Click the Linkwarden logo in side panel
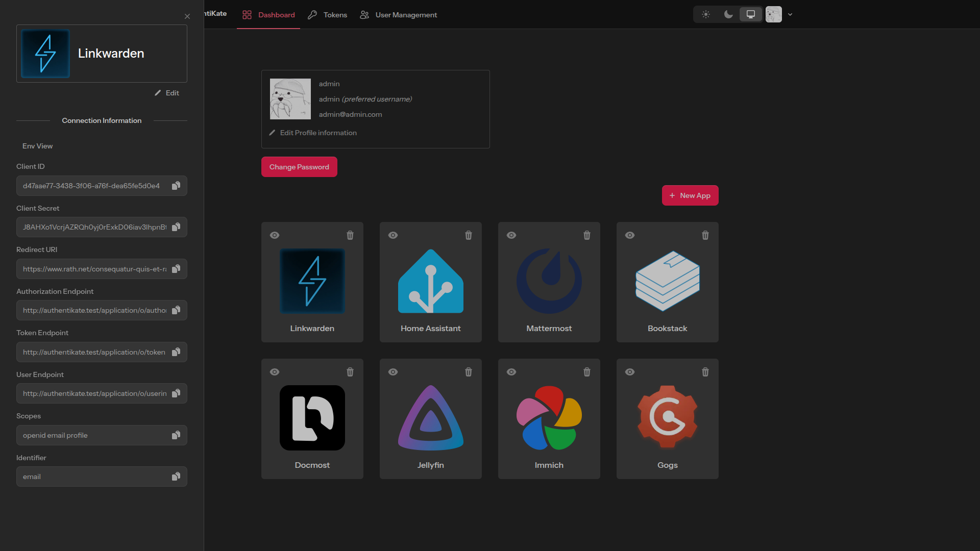 coord(45,54)
